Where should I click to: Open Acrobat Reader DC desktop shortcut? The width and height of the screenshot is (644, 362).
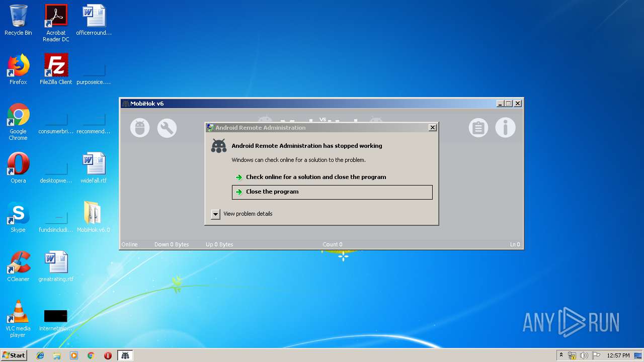click(x=56, y=23)
